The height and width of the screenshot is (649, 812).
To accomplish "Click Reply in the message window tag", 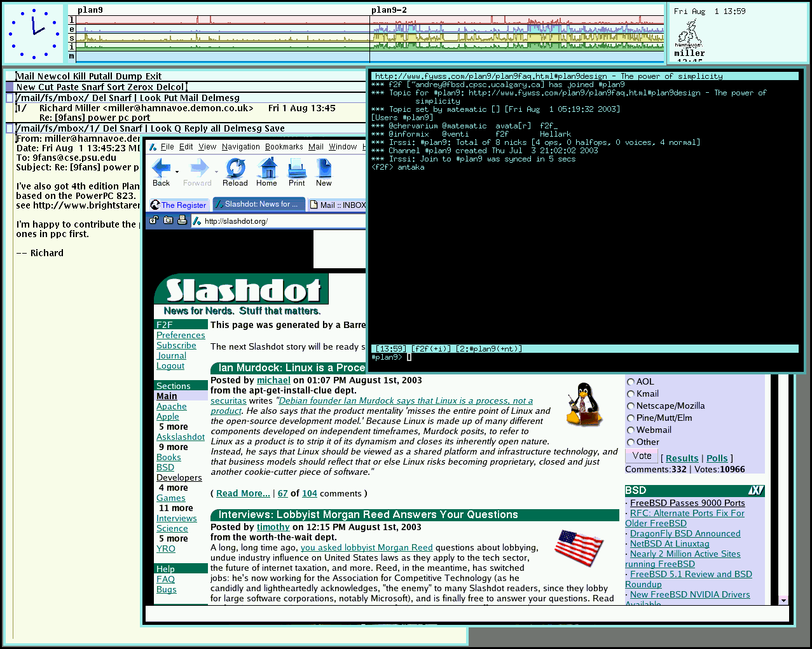I will pos(196,128).
